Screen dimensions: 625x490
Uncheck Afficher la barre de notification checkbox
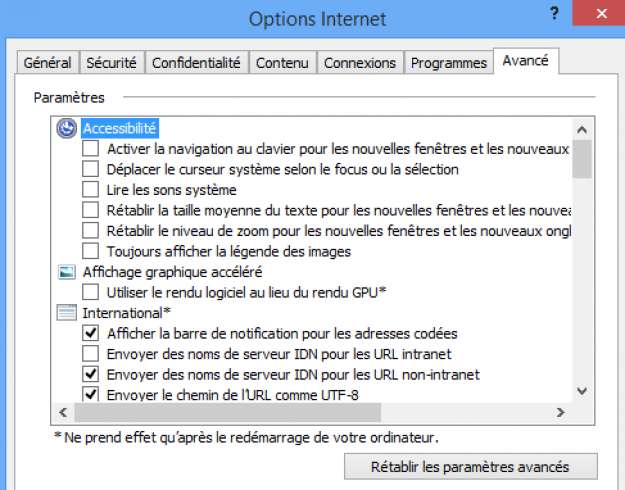click(90, 333)
